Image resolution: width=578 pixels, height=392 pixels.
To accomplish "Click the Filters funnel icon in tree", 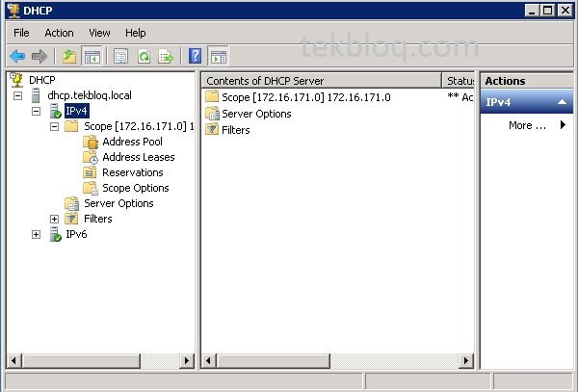I will pos(71,219).
